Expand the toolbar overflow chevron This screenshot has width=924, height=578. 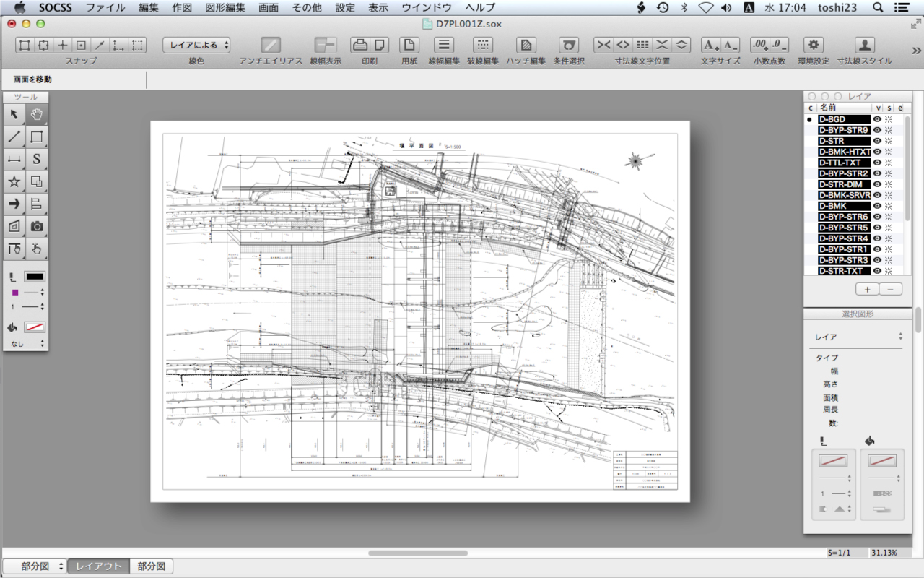pyautogui.click(x=916, y=51)
